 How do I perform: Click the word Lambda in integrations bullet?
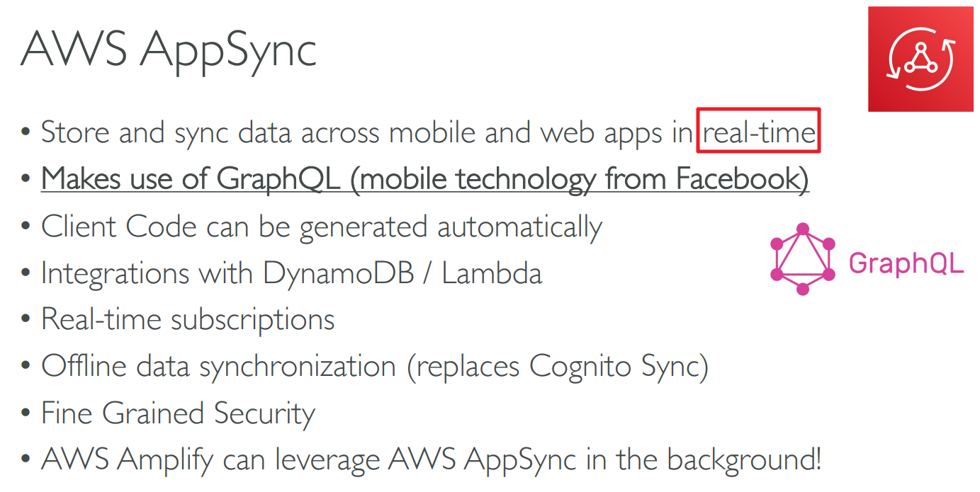click(492, 273)
